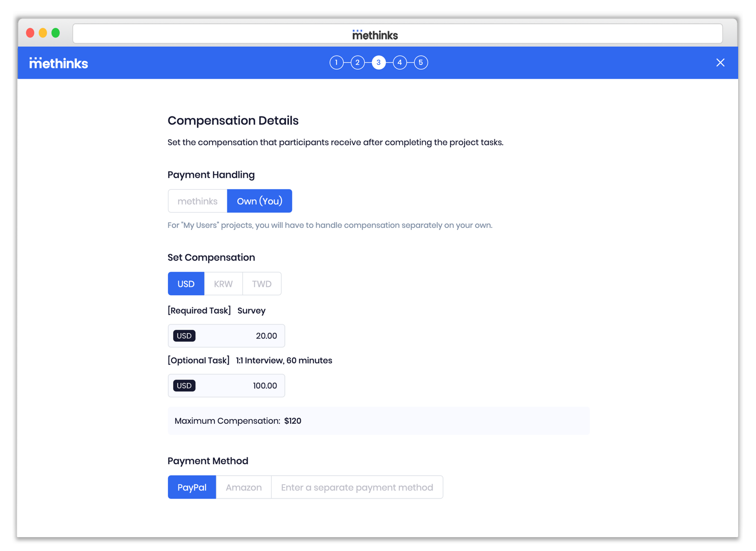Select step 3 in the wizard

tap(378, 62)
